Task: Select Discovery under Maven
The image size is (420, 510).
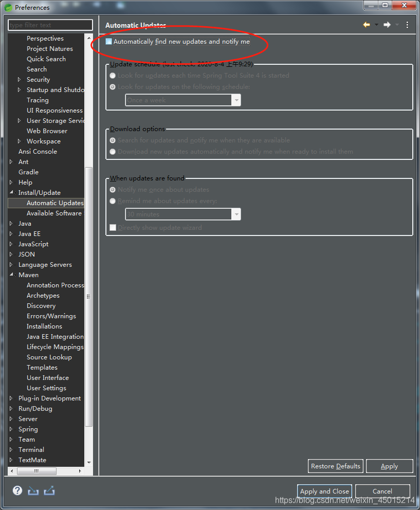Action: pos(41,306)
